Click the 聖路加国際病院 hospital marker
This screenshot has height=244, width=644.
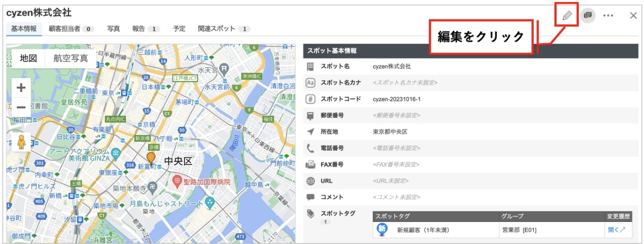pos(176,182)
